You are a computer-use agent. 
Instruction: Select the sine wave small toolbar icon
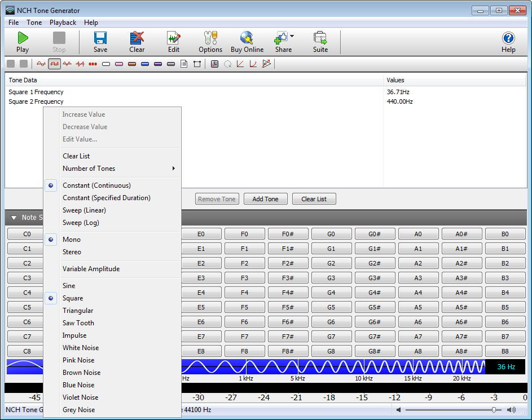pos(41,64)
